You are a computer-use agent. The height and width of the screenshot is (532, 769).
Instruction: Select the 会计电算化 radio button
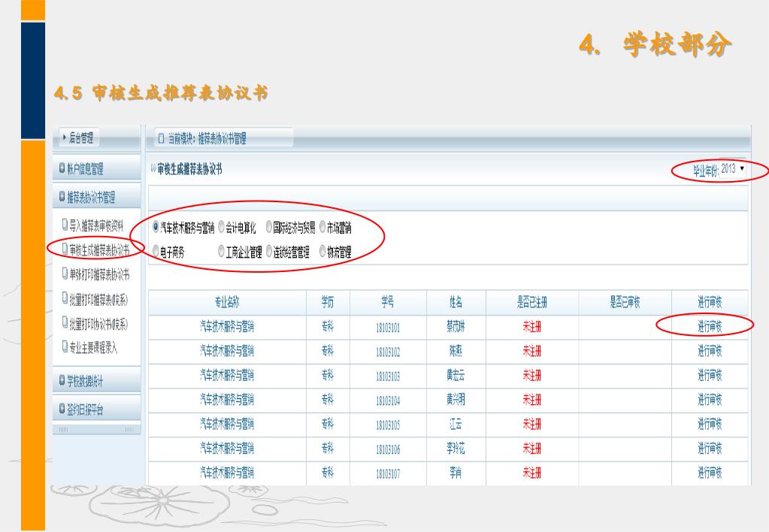221,227
